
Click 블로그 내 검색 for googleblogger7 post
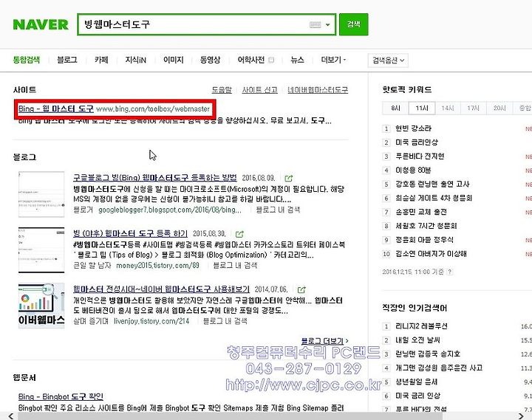click(x=278, y=210)
